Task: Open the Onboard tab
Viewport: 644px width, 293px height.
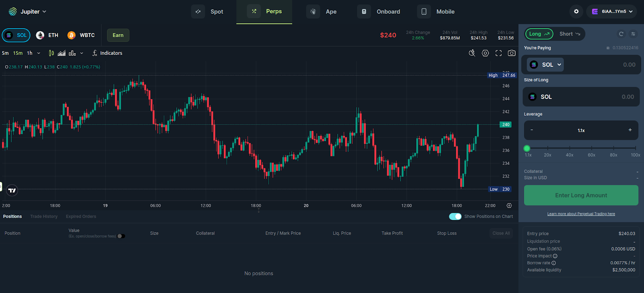Action: [x=379, y=12]
